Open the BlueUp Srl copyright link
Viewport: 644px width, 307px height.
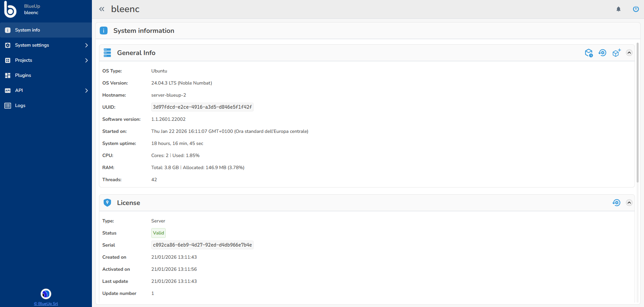46,304
